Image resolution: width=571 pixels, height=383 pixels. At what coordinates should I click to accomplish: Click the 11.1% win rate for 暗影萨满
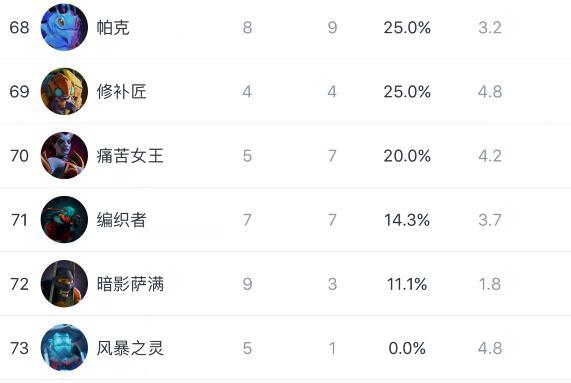pyautogui.click(x=407, y=284)
